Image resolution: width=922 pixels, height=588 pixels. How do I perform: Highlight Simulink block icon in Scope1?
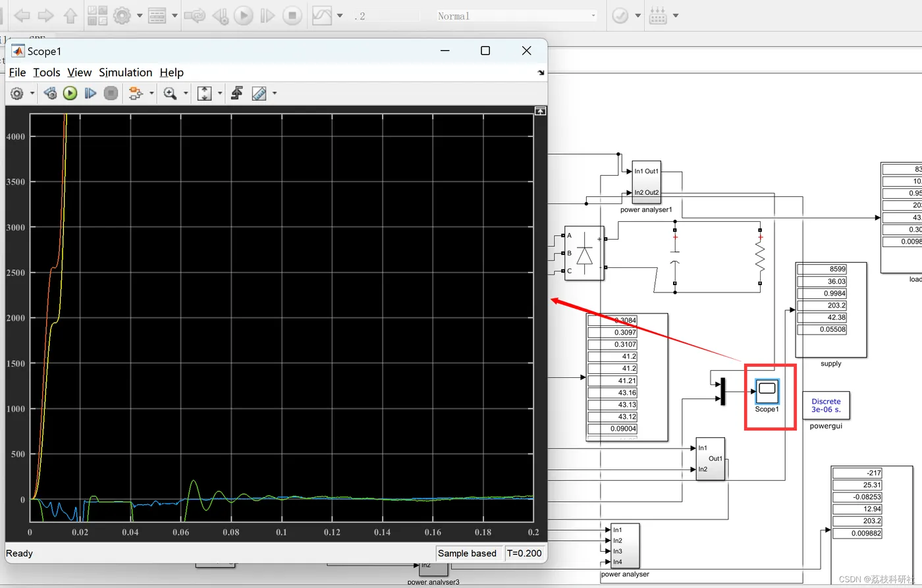136,94
